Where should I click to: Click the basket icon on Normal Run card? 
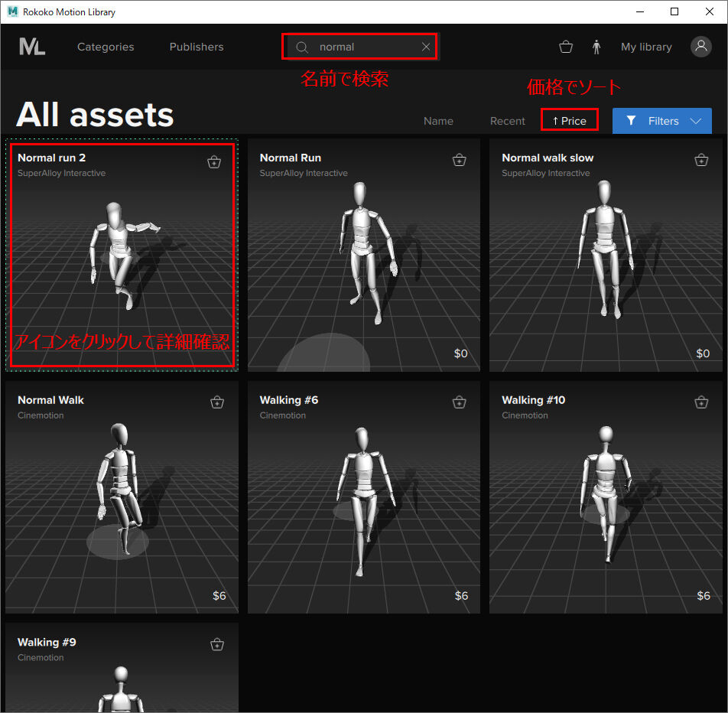coord(460,159)
